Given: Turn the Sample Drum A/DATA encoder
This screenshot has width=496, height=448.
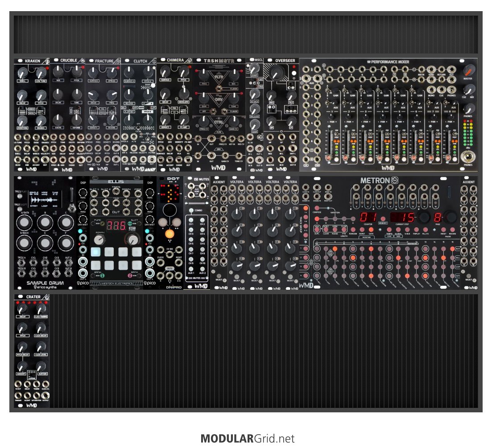Looking at the screenshot, I should [25, 223].
